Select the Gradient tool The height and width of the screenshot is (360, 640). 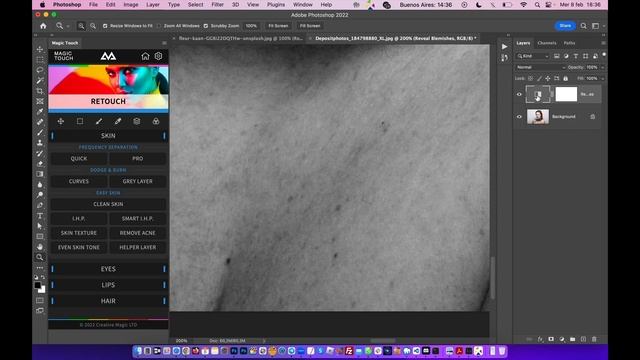point(40,174)
